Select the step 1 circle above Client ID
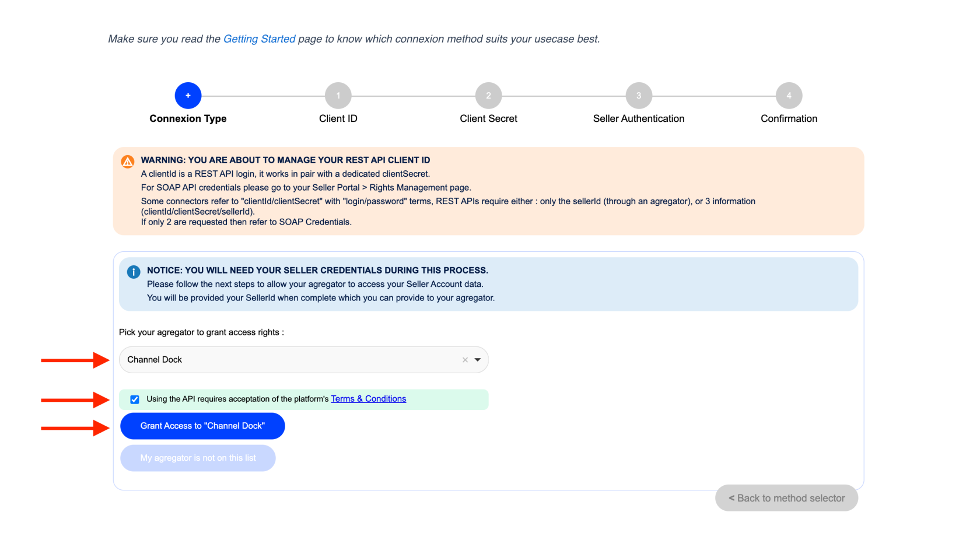This screenshot has width=980, height=554. pos(338,96)
